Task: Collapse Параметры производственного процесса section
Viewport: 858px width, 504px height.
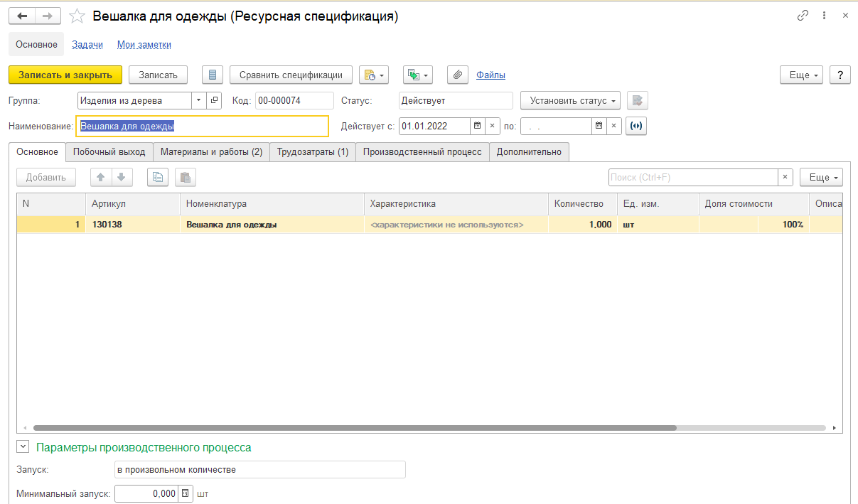Action: point(23,447)
